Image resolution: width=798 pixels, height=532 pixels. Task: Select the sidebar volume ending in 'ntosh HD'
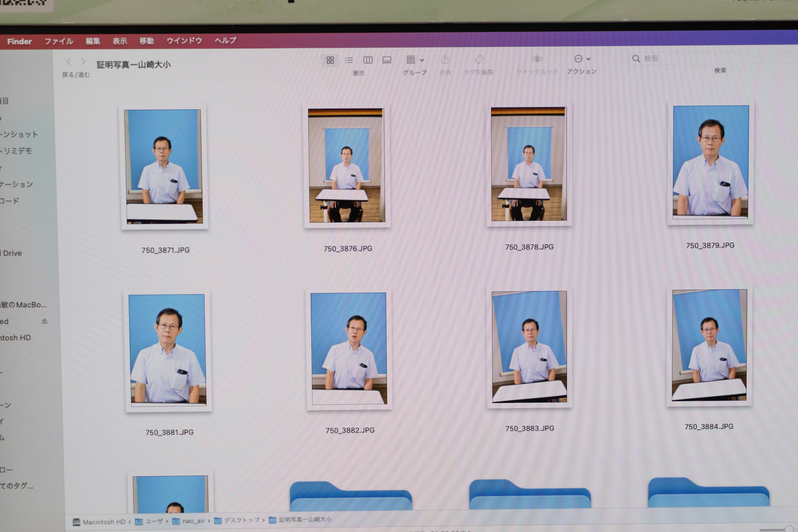click(x=15, y=337)
